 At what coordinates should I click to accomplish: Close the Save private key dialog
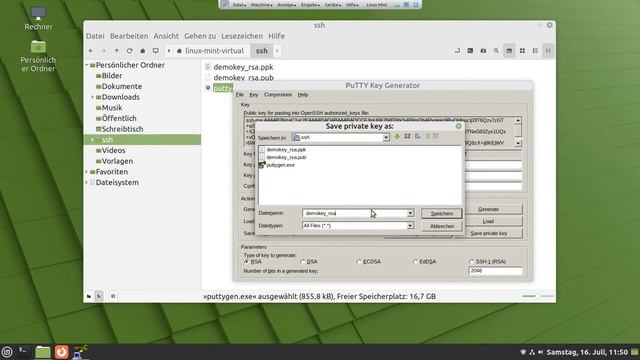click(458, 126)
